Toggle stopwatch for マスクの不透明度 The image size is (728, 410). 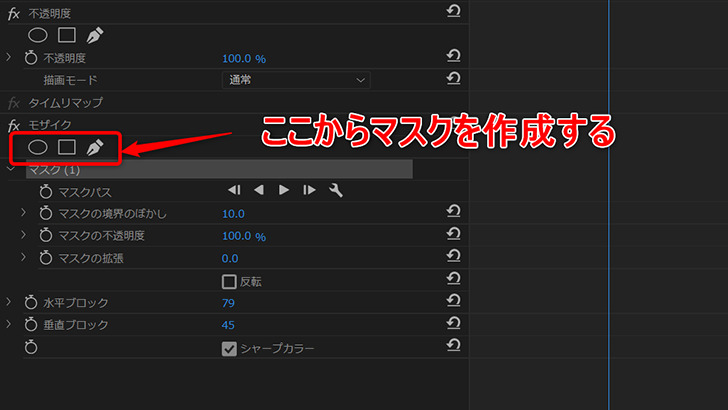pyautogui.click(x=46, y=235)
